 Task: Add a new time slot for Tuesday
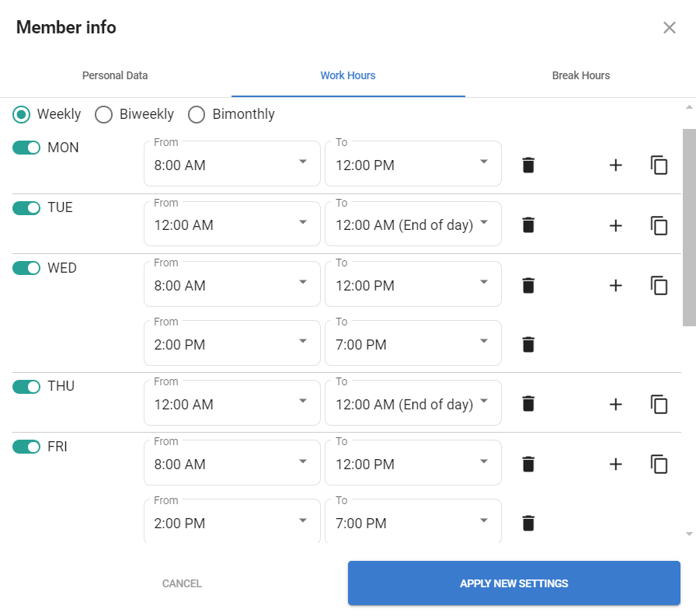click(615, 225)
